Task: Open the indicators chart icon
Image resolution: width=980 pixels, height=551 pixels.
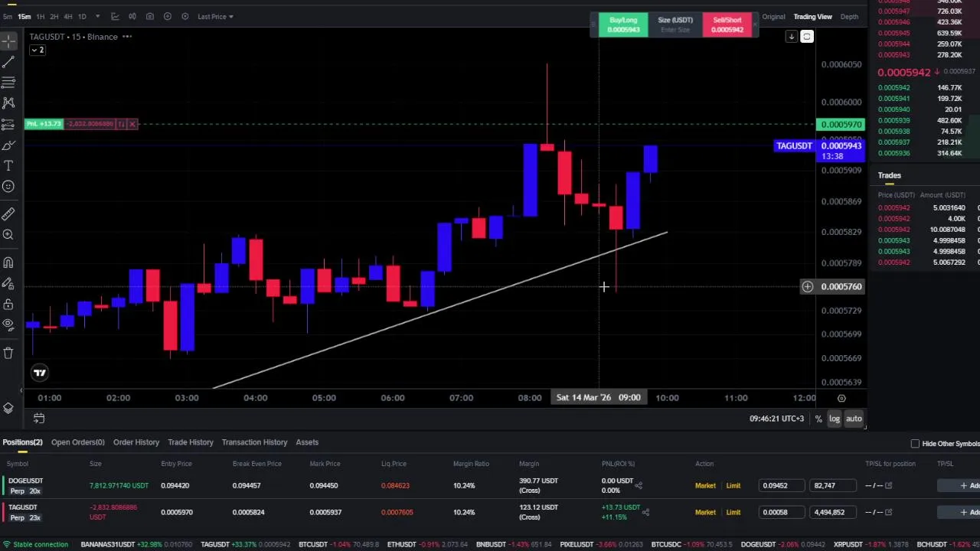Action: pos(115,16)
